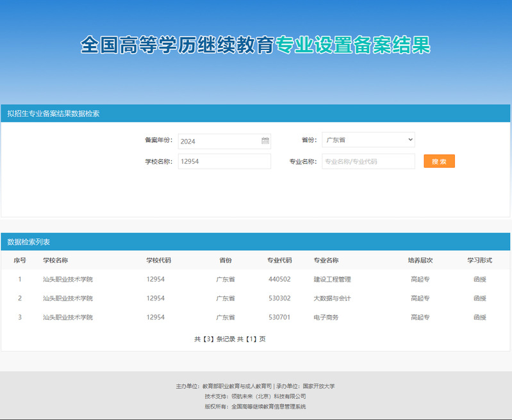
Task: Click the 专业代码 column header
Action: pyautogui.click(x=279, y=261)
